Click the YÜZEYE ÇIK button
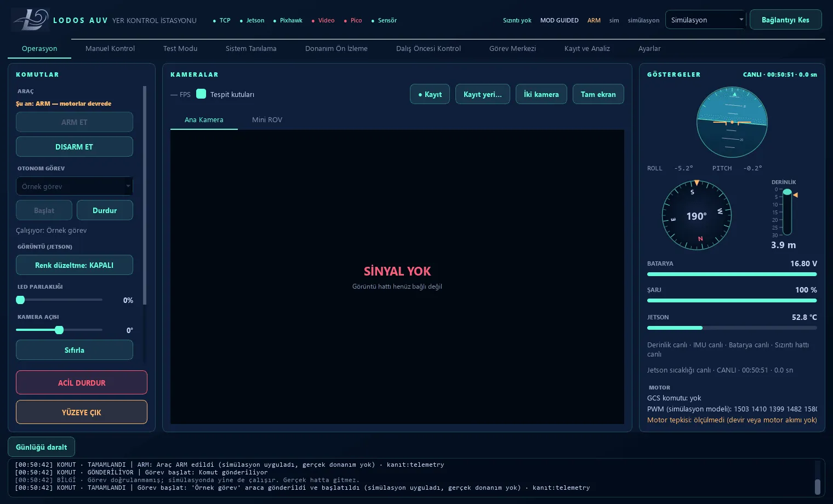833x504 pixels. coord(82,412)
